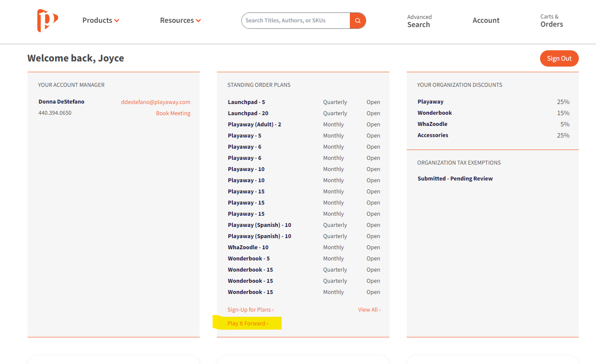Viewport: 596px width, 364px height.
Task: Focus the Search Titles, Authors, or SKUs field
Action: 296,21
